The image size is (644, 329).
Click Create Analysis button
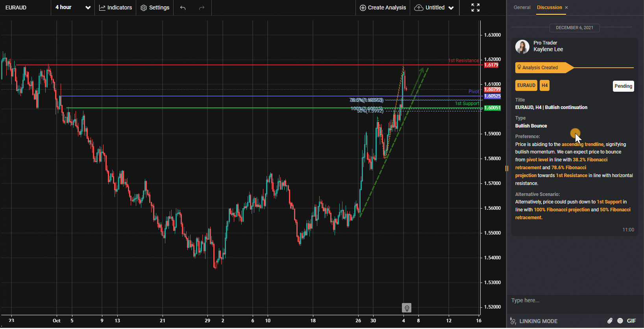click(383, 7)
